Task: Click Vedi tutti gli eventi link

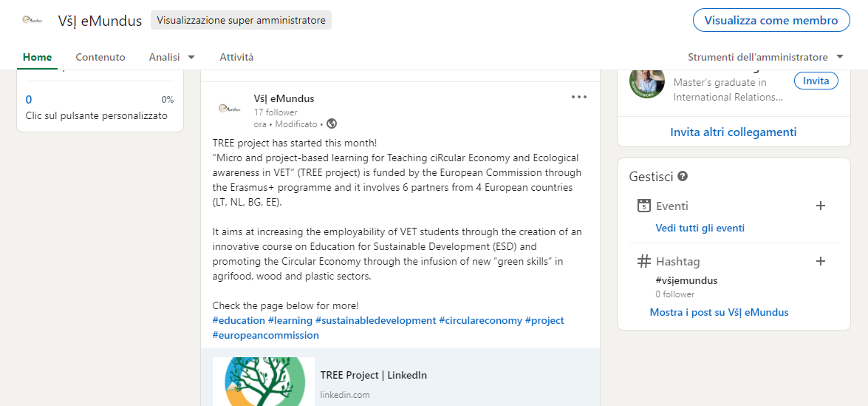Action: (x=700, y=228)
